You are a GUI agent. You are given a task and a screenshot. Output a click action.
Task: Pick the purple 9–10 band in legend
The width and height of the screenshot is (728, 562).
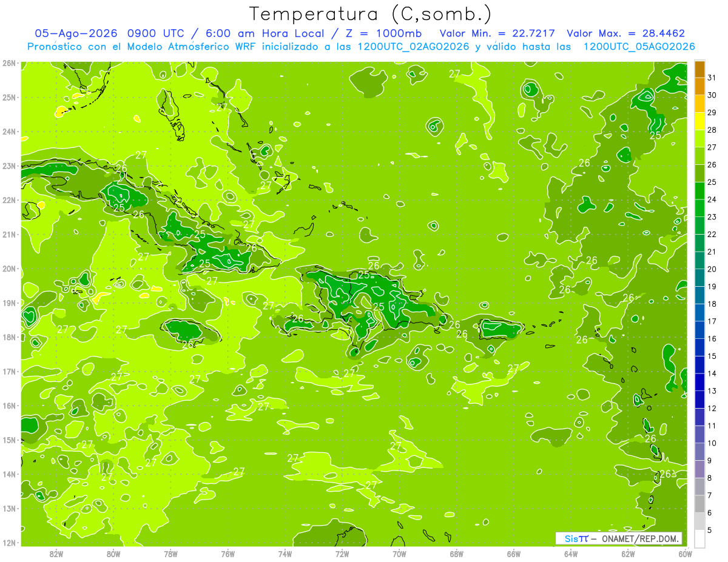699,452
